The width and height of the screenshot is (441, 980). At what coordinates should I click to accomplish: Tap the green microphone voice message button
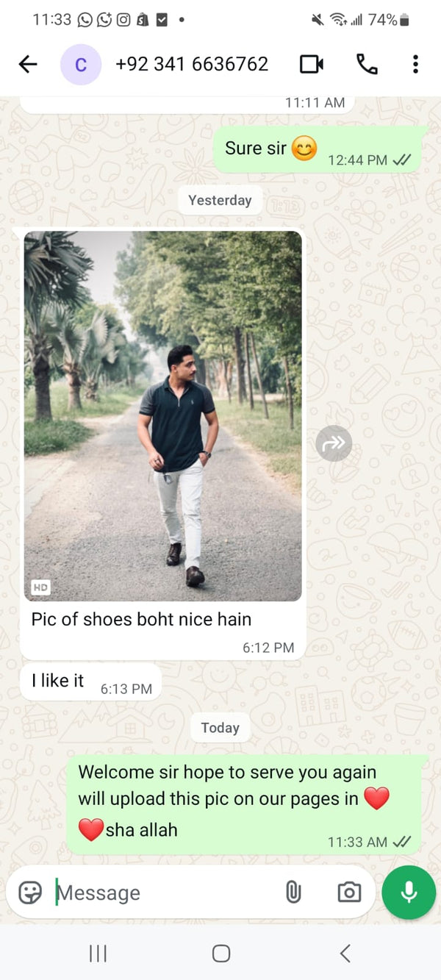pos(409,892)
